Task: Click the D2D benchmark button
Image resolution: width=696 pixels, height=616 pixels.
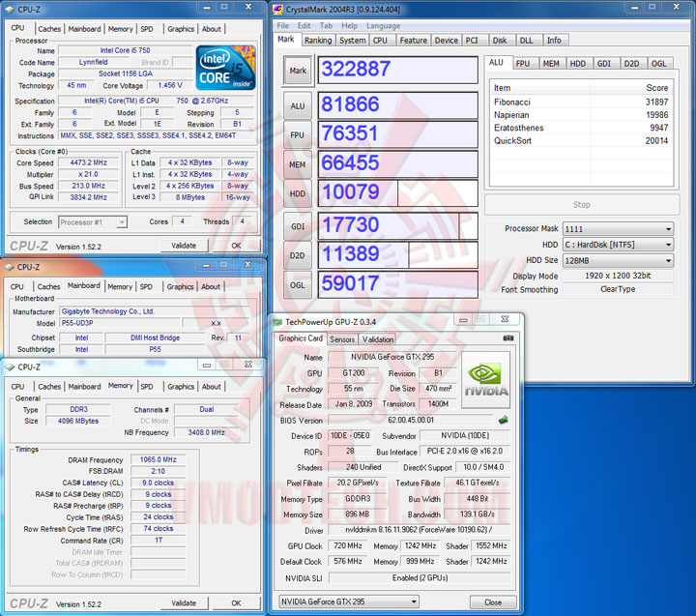Action: click(x=298, y=255)
